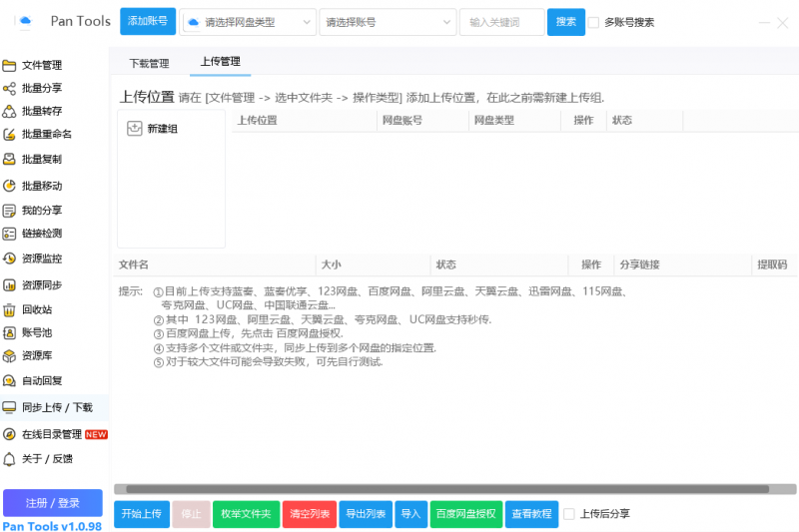Click the horizontal scrollbar thumb

447,489
